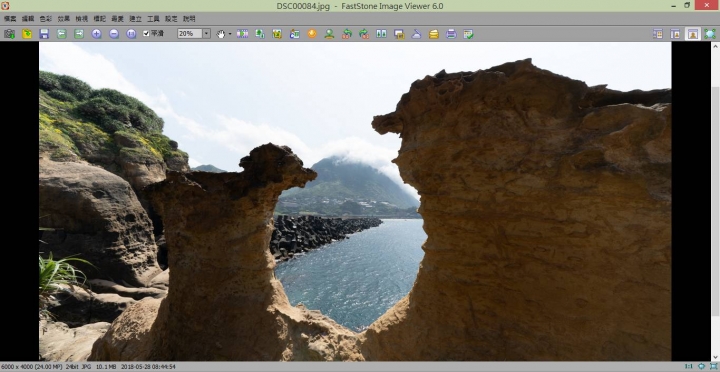Click the green clone and heal icon
Viewport: 720px width, 372px height.
click(329, 34)
